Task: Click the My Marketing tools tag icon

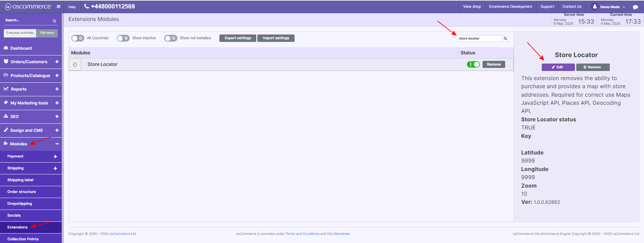Action: [x=6, y=102]
